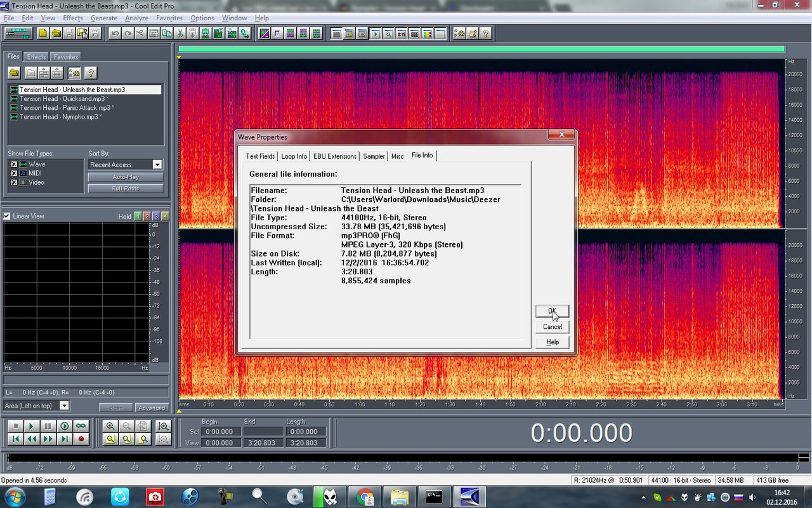Click the Advanced button in analysis panel
The width and height of the screenshot is (812, 508).
click(152, 408)
